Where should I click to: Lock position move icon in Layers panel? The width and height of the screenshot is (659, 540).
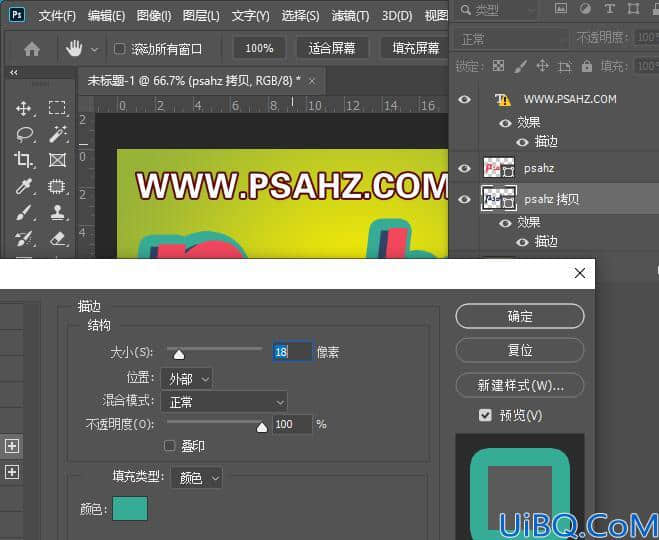[543, 66]
